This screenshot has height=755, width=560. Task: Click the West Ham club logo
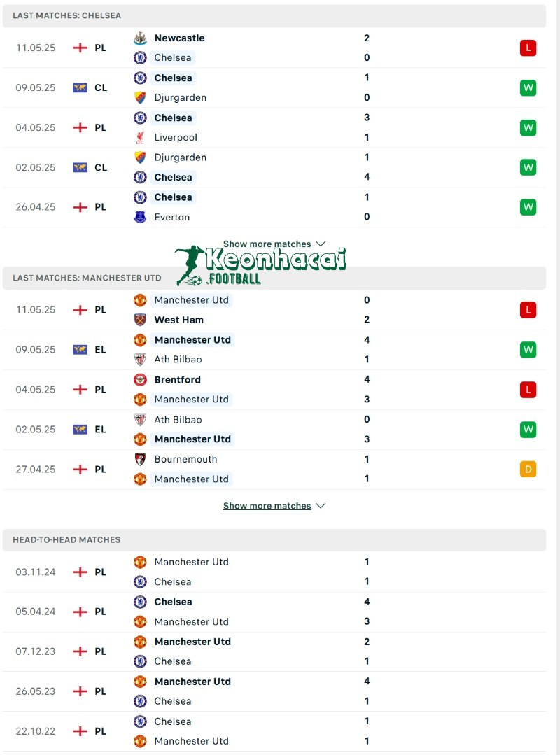coord(139,319)
